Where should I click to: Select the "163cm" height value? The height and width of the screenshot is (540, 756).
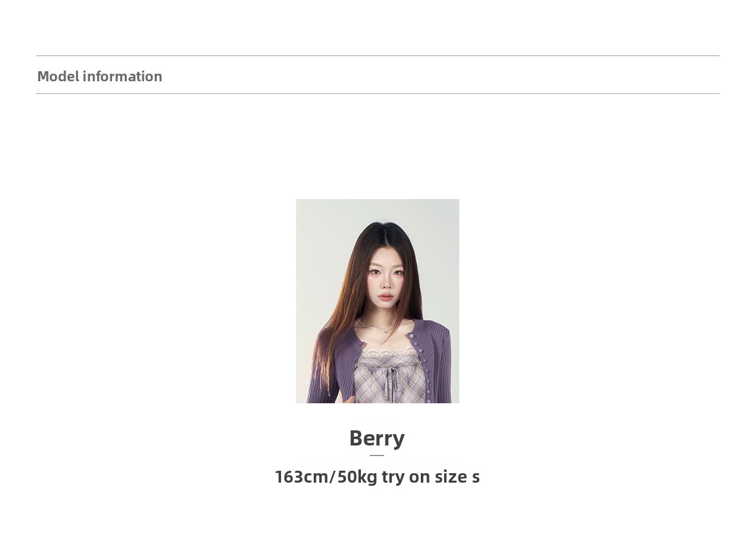[x=301, y=477]
